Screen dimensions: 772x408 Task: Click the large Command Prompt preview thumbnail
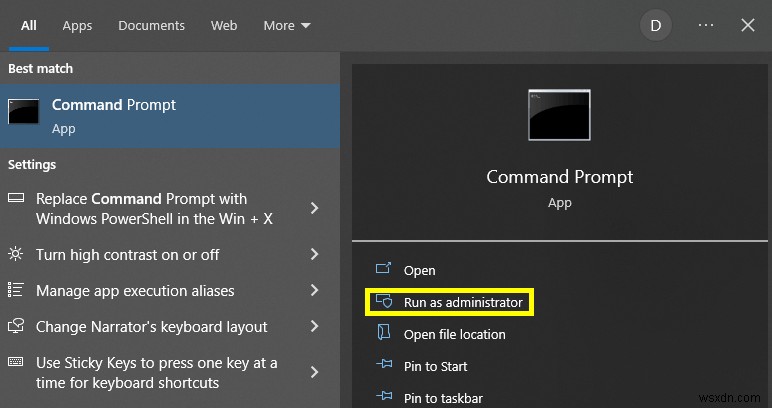(x=559, y=115)
